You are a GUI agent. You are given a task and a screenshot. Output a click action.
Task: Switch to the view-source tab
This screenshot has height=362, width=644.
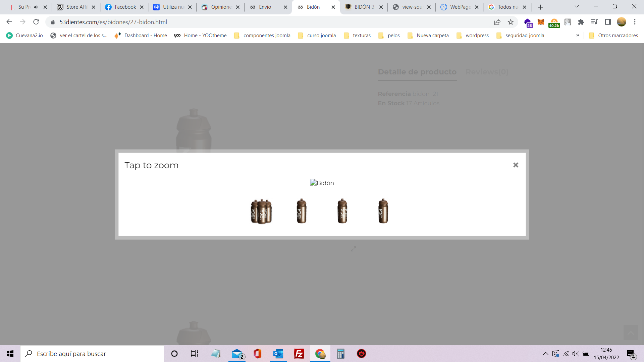pyautogui.click(x=412, y=7)
